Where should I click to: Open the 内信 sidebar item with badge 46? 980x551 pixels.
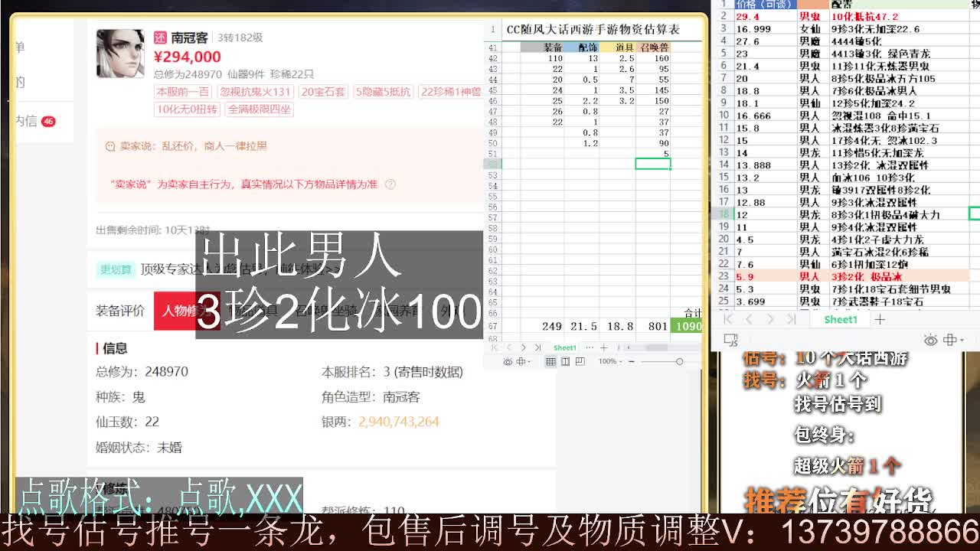(36, 121)
